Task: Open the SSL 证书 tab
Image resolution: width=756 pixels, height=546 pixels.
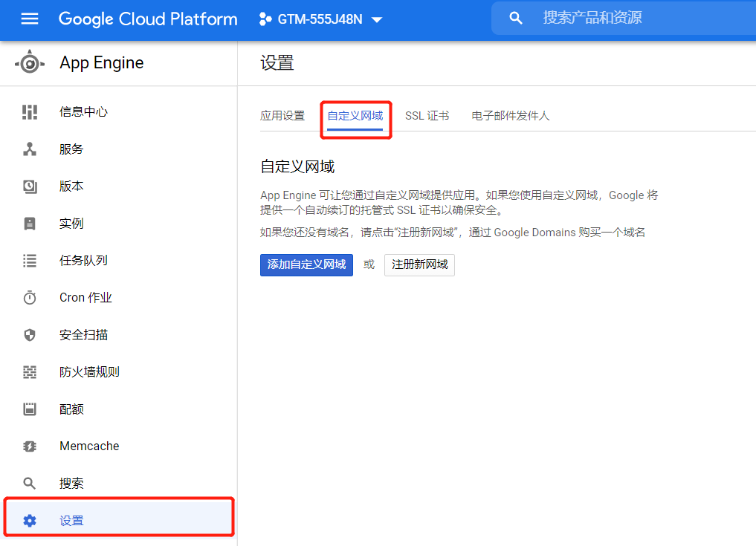Action: [x=427, y=116]
